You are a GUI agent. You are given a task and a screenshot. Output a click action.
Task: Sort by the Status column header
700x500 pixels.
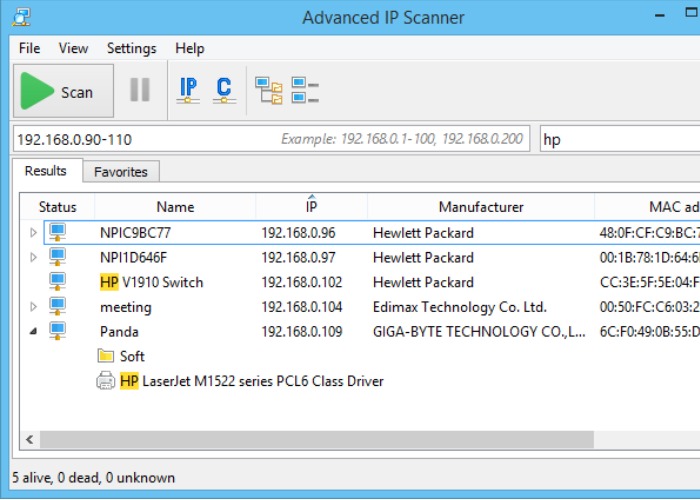pos(58,207)
